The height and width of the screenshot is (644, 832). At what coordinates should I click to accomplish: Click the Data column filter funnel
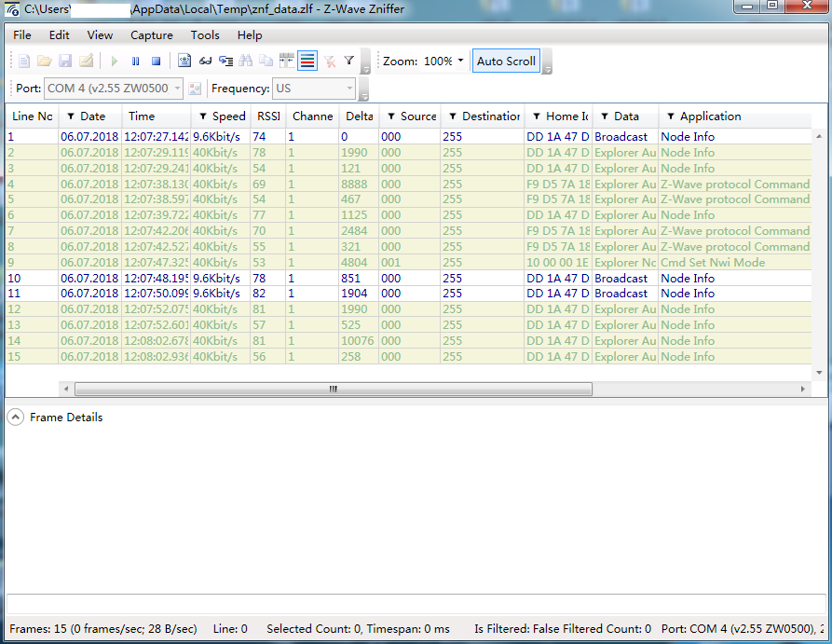coord(604,116)
